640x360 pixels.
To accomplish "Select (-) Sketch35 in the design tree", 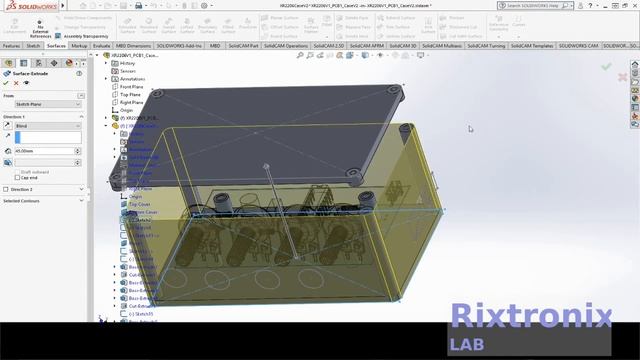I will (140, 314).
